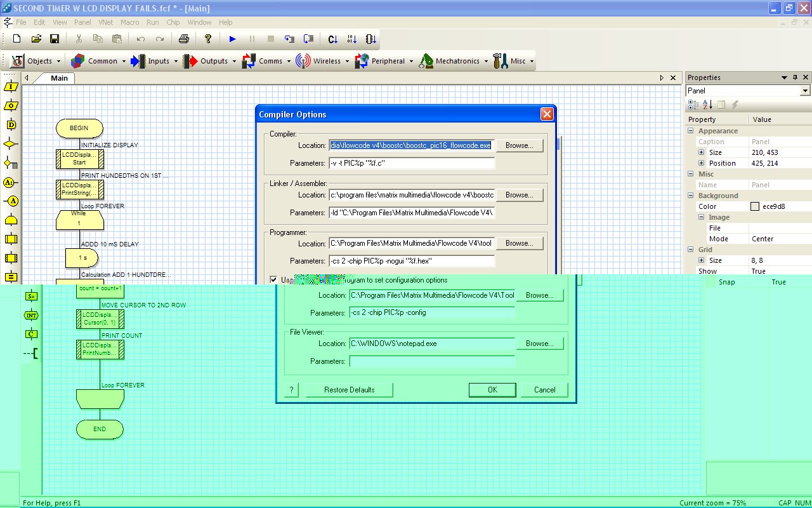
Task: Click the Cut scissors icon
Action: click(79, 39)
